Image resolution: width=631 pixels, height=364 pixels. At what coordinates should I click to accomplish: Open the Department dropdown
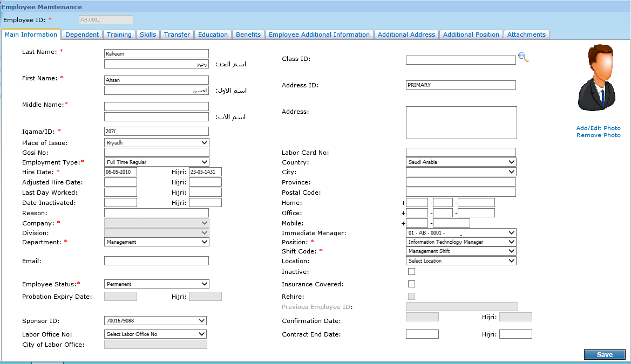click(157, 242)
